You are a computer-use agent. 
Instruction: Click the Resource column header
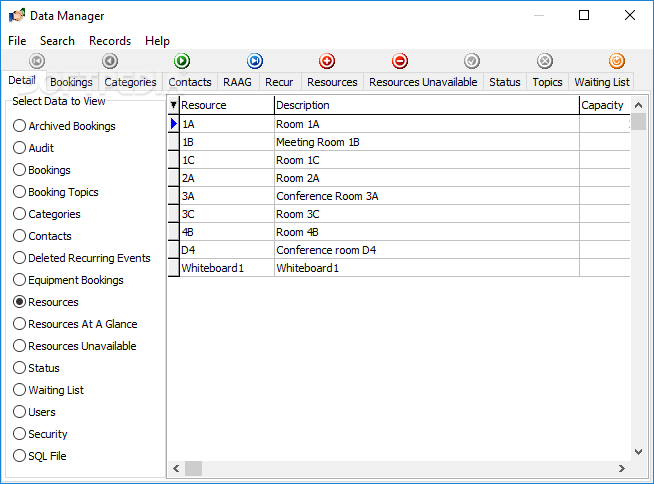[x=227, y=105]
